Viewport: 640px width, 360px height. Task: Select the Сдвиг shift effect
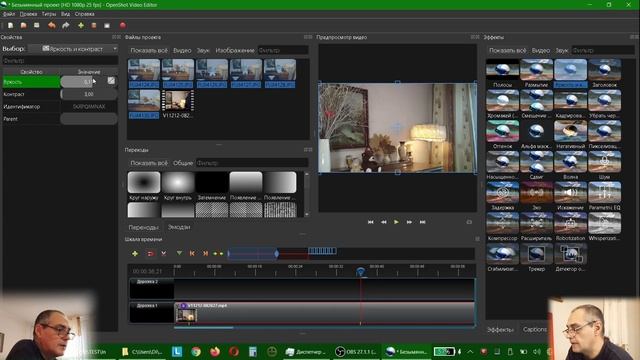(x=536, y=165)
